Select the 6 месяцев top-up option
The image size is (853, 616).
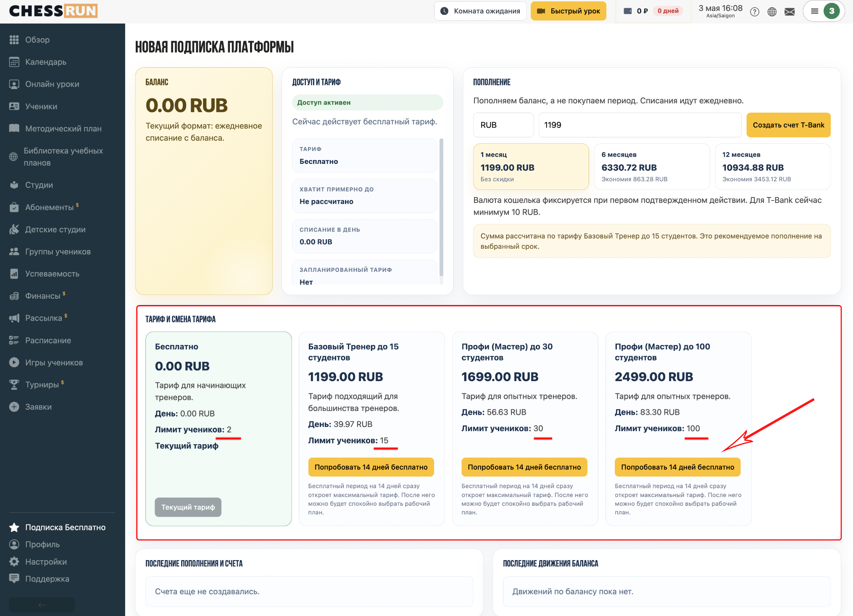click(652, 167)
